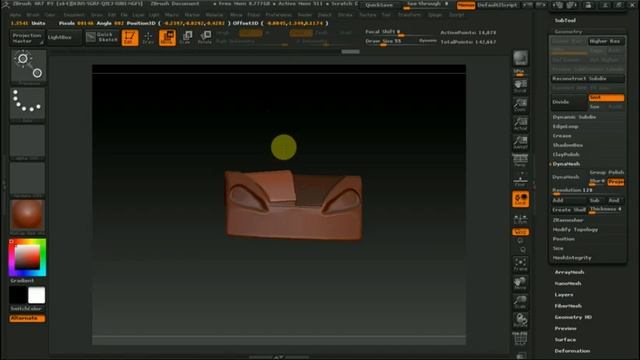Expand the SubTool section
This screenshot has height=360, width=640.
coord(565,20)
